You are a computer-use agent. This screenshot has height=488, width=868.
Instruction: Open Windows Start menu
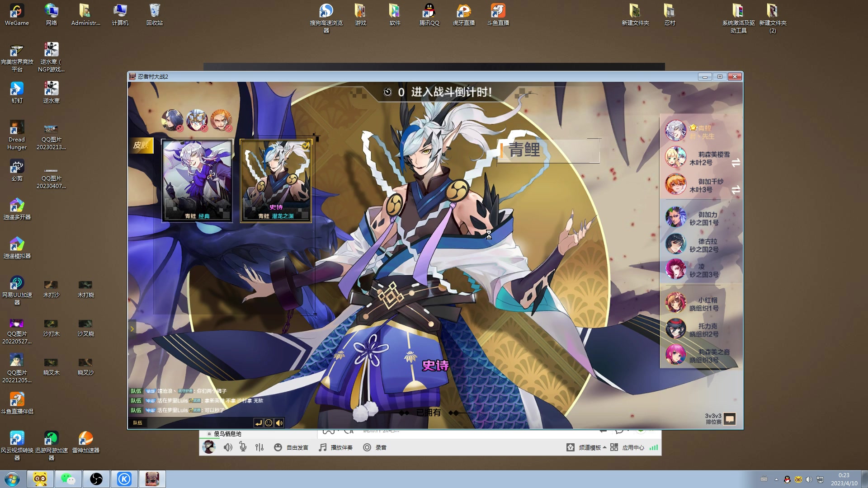click(x=12, y=479)
